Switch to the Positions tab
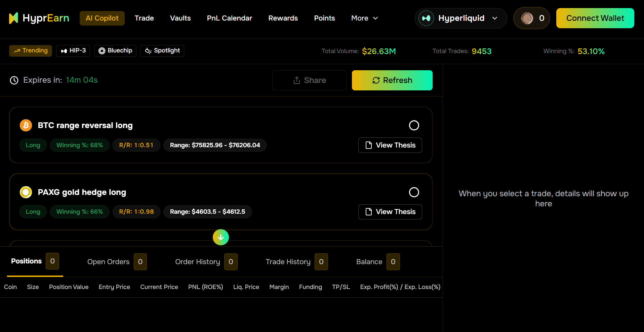 (35, 261)
